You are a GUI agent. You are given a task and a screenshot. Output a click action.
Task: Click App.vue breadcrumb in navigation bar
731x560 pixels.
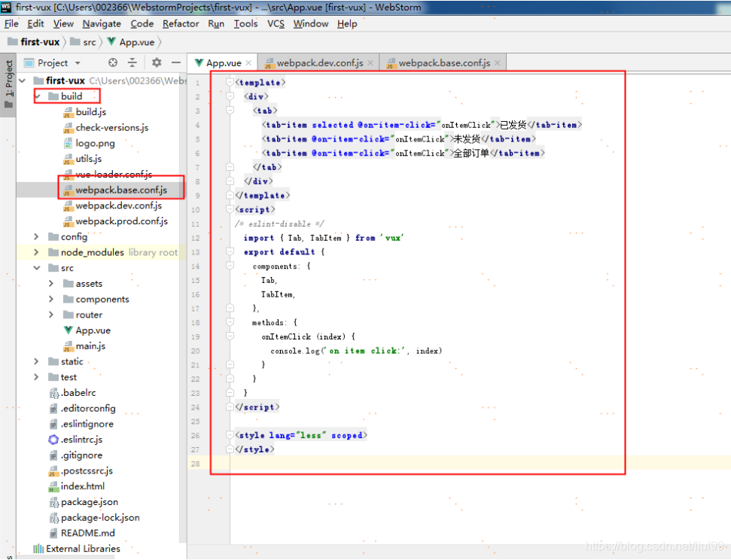[x=131, y=42]
